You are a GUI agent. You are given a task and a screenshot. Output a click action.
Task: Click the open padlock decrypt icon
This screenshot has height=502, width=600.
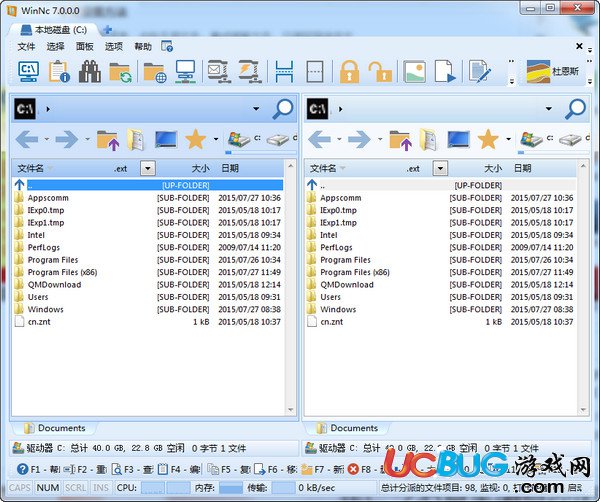pos(380,72)
